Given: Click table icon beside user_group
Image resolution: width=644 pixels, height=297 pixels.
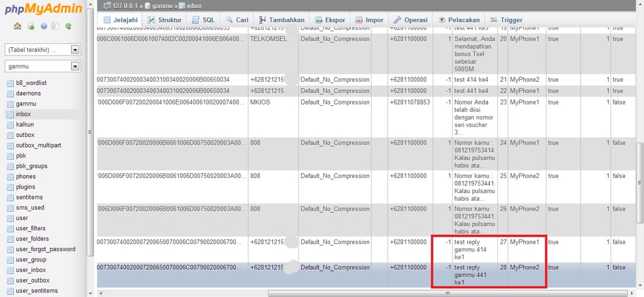Looking at the screenshot, I should [x=10, y=260].
